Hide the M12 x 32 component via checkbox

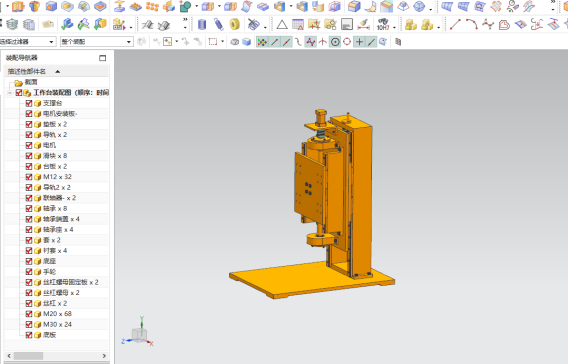29,177
